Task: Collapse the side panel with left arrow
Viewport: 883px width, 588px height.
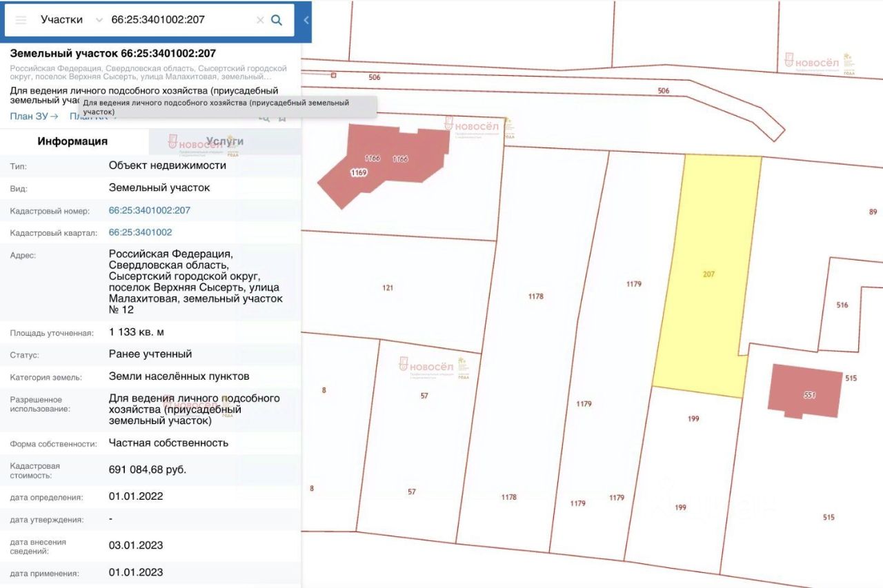Action: coord(306,20)
